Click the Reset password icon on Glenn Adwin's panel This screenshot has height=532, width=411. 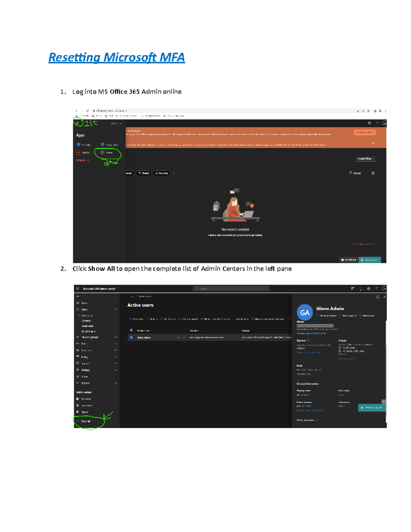(x=318, y=316)
